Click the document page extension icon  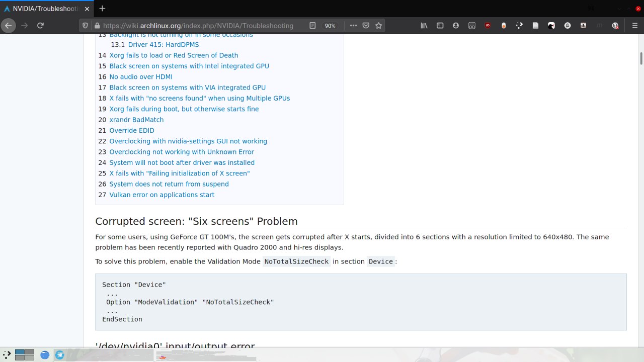[x=535, y=25]
